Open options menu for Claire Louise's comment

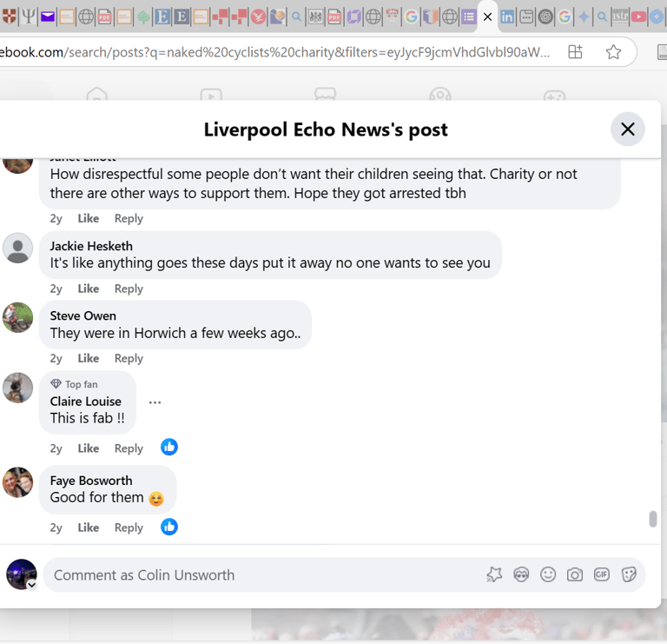(155, 402)
